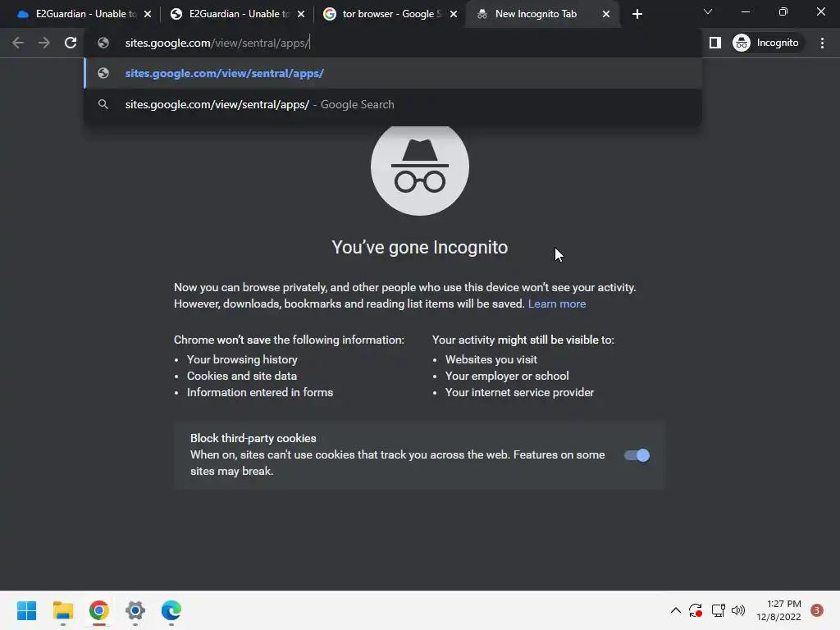Open the Incognito profile button
Screen dimensions: 840x630
766,43
